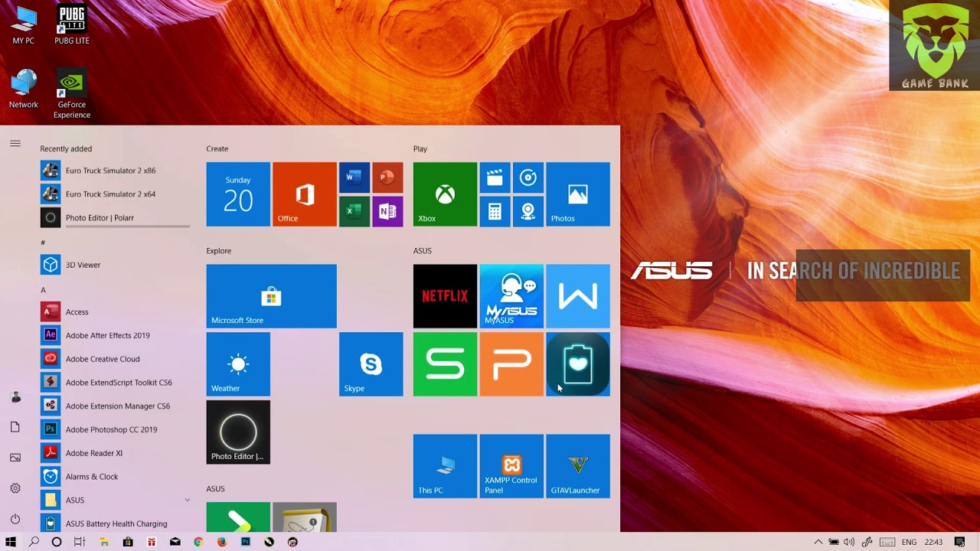This screenshot has height=551, width=980.
Task: Click the Power button in Start sidebar
Action: click(15, 519)
